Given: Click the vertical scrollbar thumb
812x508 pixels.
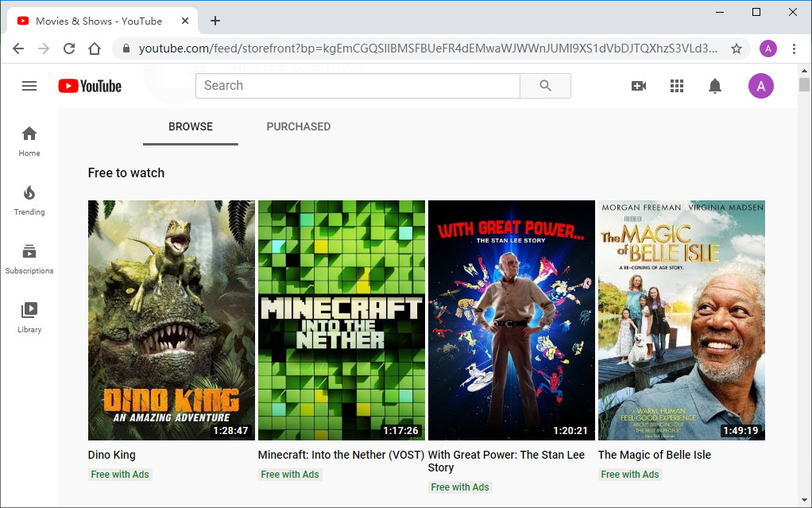Looking at the screenshot, I should click(x=804, y=84).
